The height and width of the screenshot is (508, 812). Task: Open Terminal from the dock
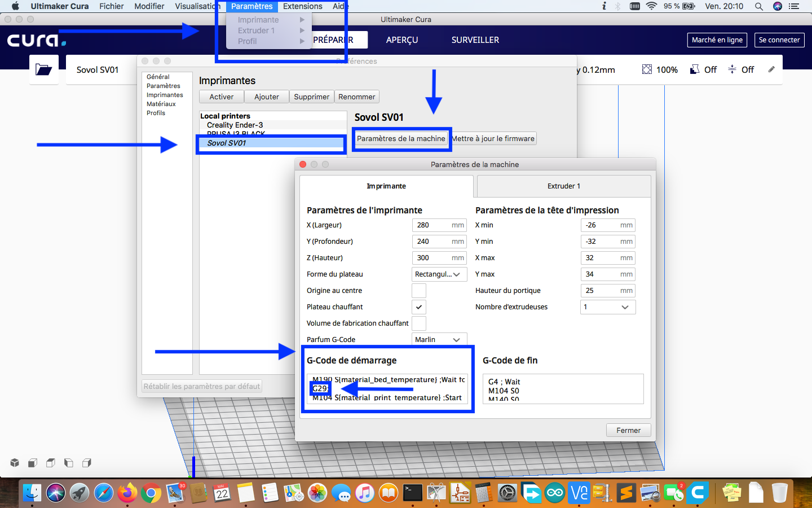[x=412, y=493]
